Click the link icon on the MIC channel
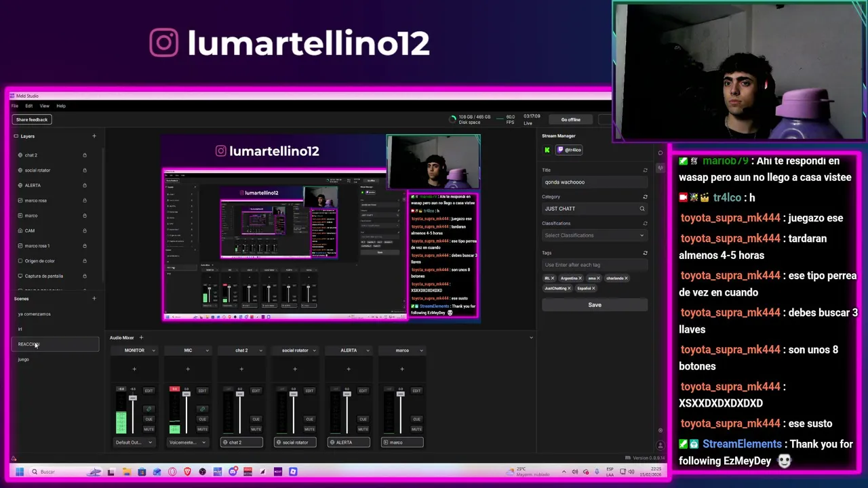Viewport: 868px width, 488px height. [202, 409]
